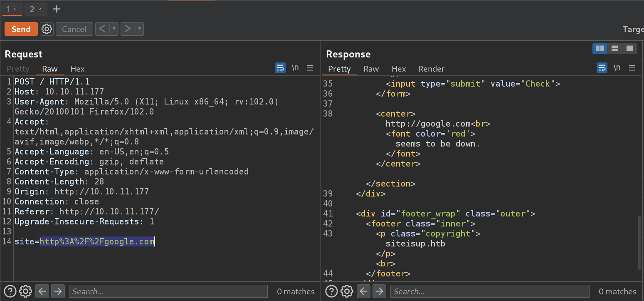Open Request search help icon
Viewport: 644px width, 301px height.
coord(10,291)
